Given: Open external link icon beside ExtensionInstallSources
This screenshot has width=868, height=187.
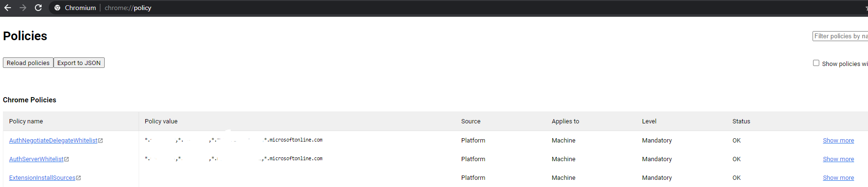Looking at the screenshot, I should (78, 178).
